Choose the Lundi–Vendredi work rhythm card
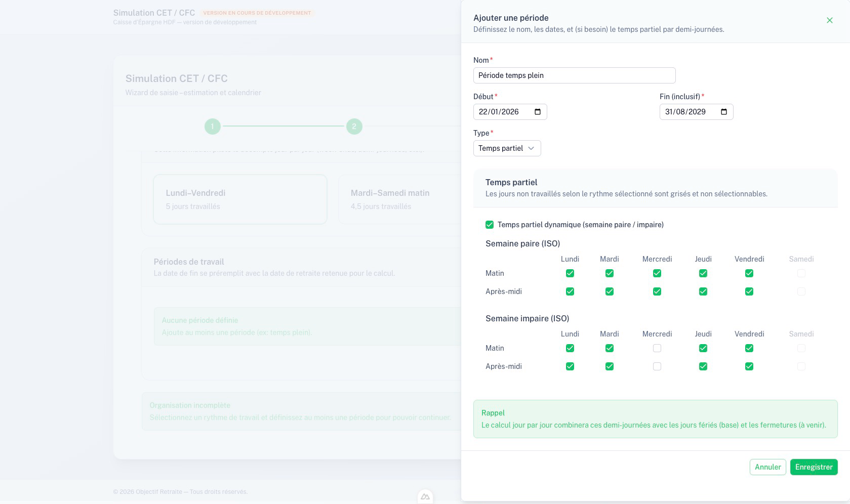This screenshot has height=504, width=850. 240,199
